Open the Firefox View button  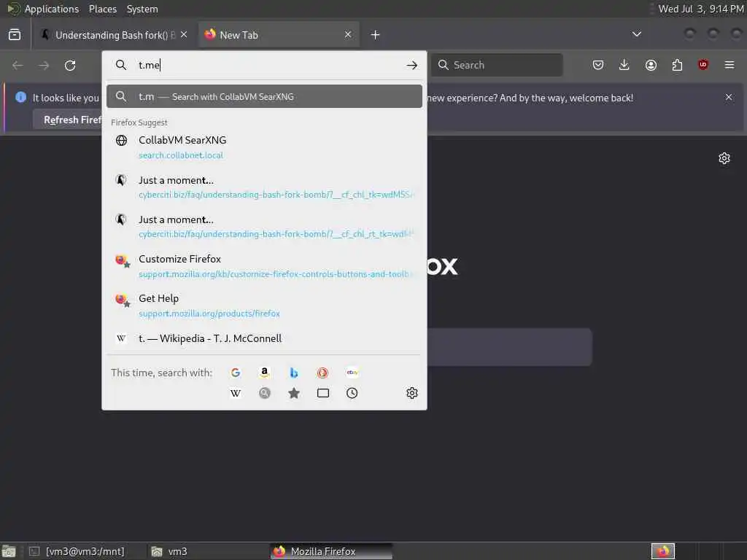(x=15, y=35)
